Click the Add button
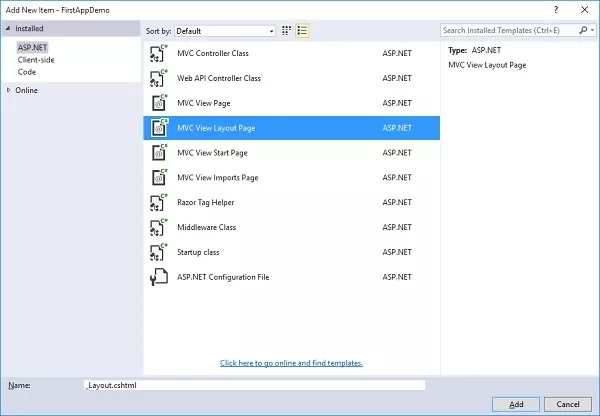Screen dimensions: 600x416 coord(516,404)
